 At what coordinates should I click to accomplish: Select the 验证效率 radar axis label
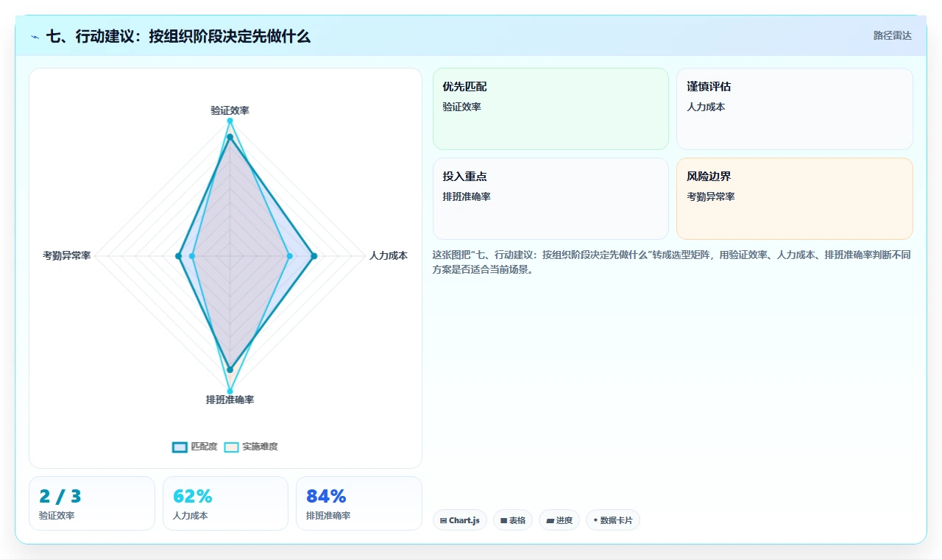230,110
